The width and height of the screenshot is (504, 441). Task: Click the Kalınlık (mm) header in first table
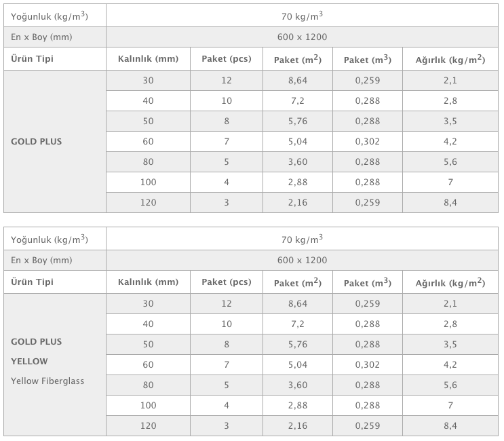click(x=148, y=59)
